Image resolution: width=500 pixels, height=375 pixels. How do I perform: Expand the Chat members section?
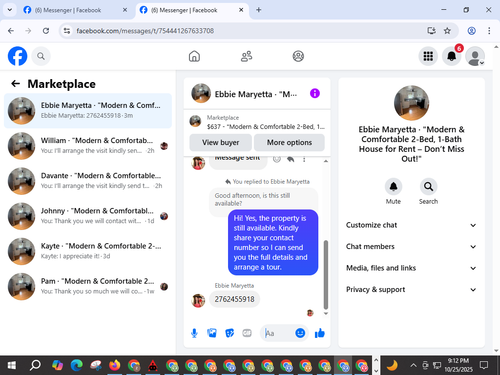[x=411, y=247]
